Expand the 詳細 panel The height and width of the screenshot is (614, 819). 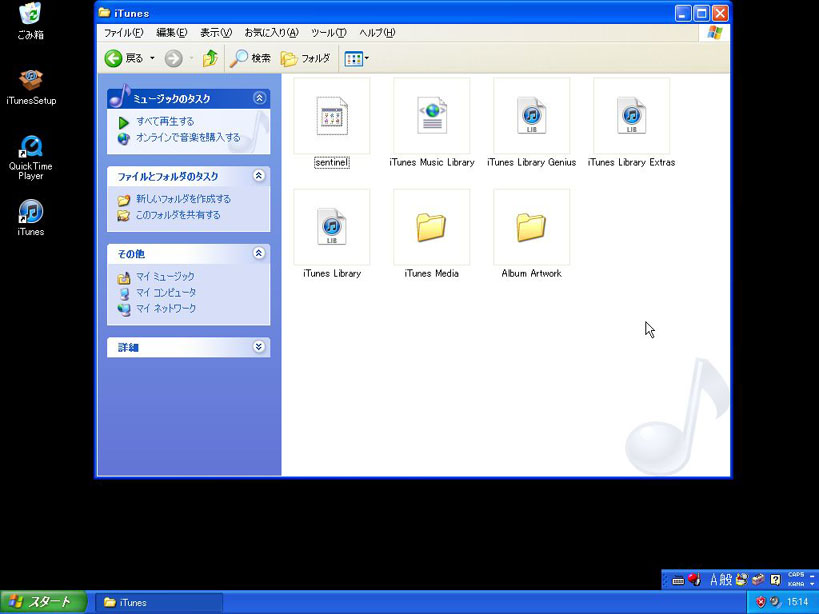point(259,347)
